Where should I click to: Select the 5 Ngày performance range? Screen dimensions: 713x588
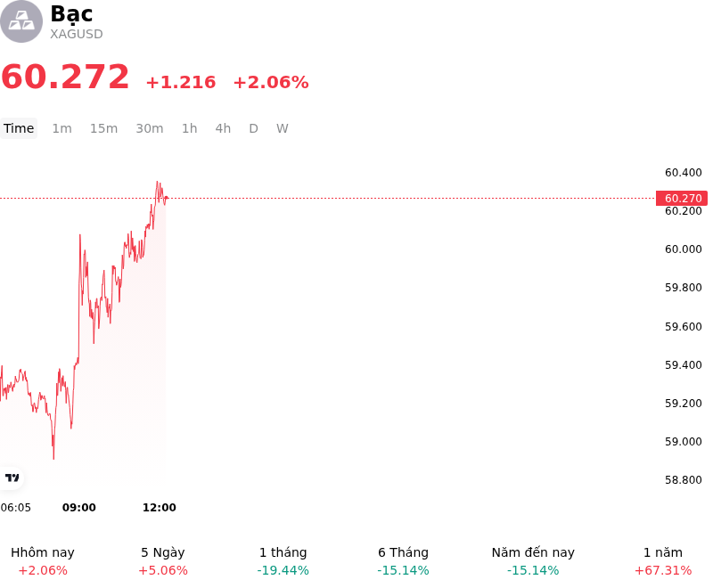(x=163, y=561)
